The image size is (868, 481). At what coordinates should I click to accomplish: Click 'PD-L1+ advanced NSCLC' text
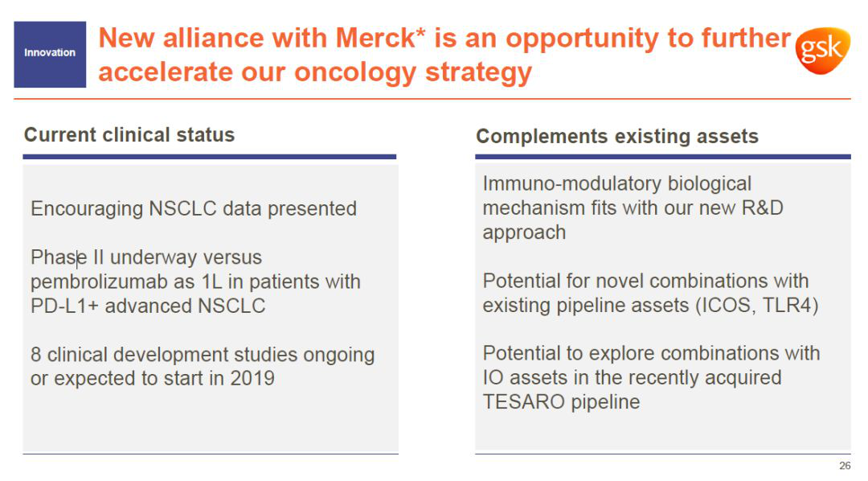[x=148, y=306]
